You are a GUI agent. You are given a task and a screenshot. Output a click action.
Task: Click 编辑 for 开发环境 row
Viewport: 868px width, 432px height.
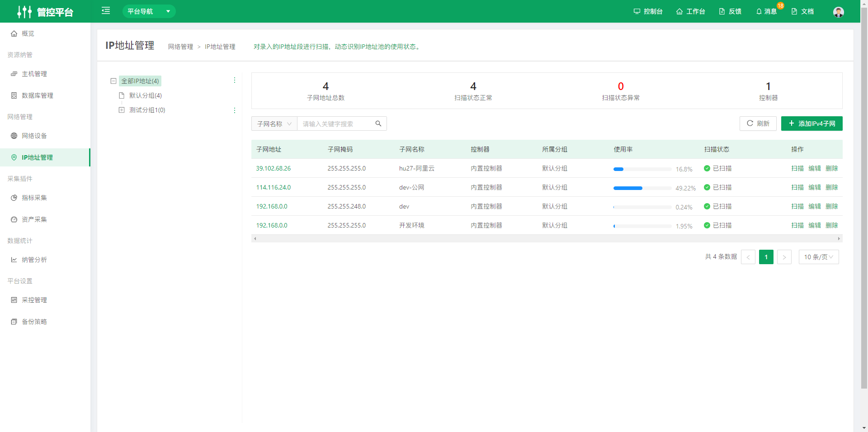coord(815,225)
